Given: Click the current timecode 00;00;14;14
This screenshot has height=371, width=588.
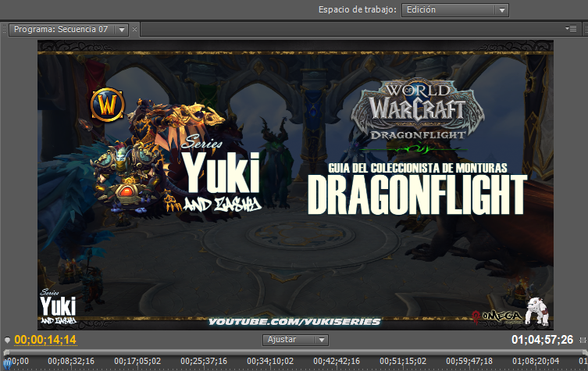Looking at the screenshot, I should [x=45, y=340].
